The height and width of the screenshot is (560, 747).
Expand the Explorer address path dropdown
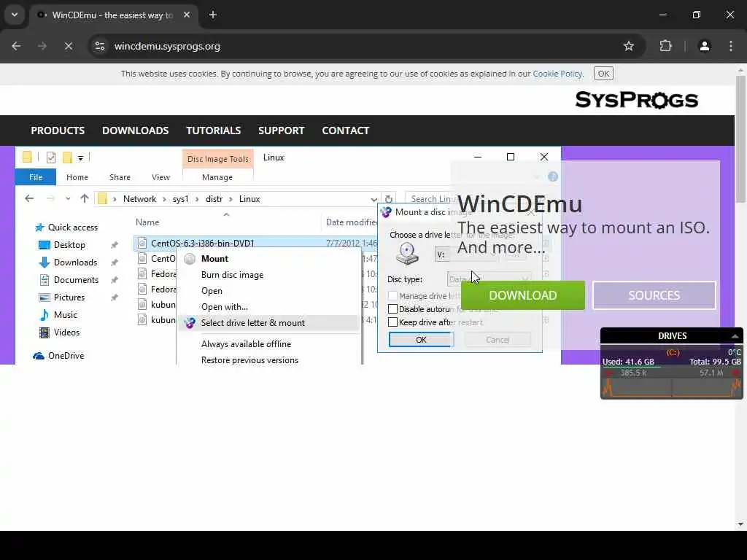coord(373,200)
